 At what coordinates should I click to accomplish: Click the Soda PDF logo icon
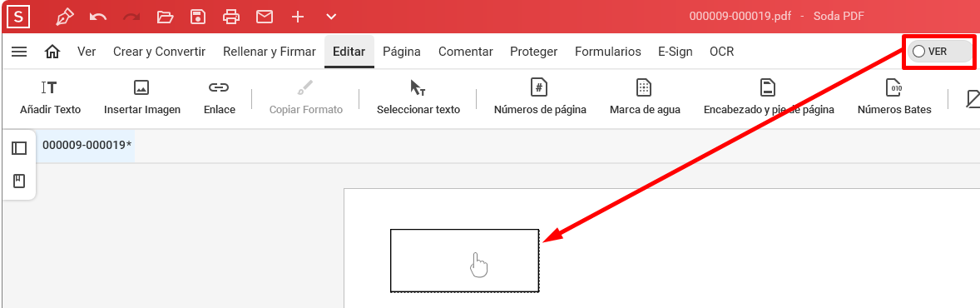coord(18,17)
